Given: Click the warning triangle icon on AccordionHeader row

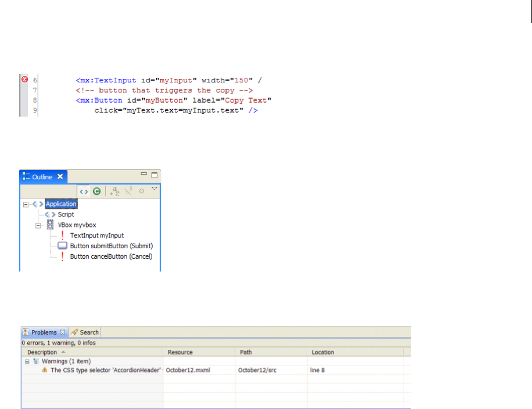Looking at the screenshot, I should click(45, 370).
